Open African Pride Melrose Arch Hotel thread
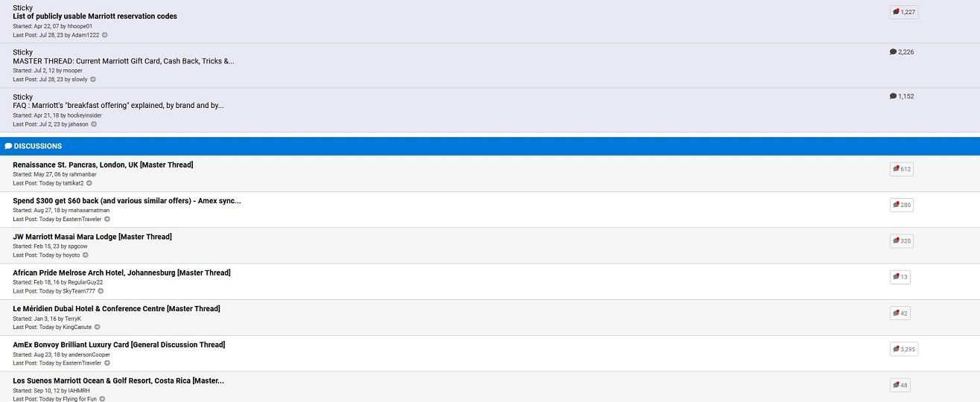 tap(121, 272)
